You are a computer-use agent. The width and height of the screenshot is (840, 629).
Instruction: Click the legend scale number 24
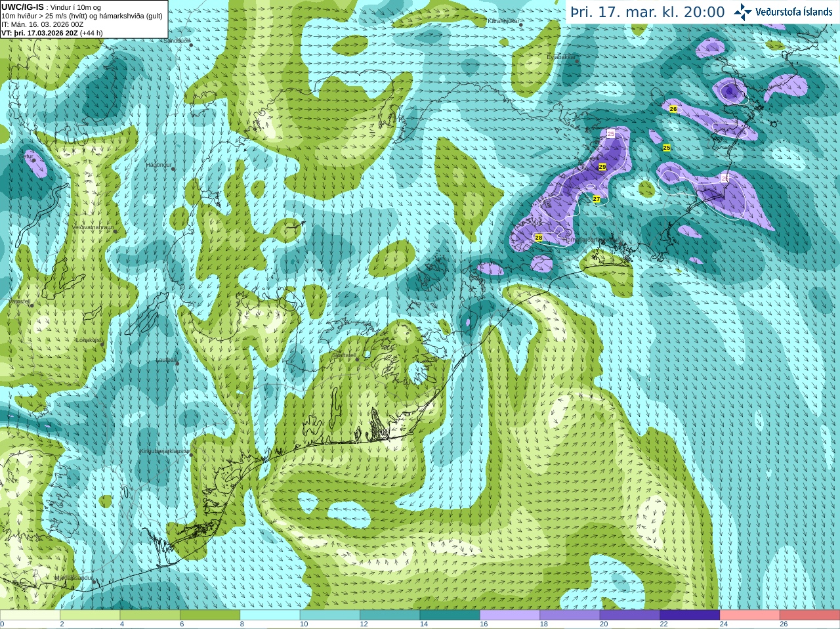(724, 624)
